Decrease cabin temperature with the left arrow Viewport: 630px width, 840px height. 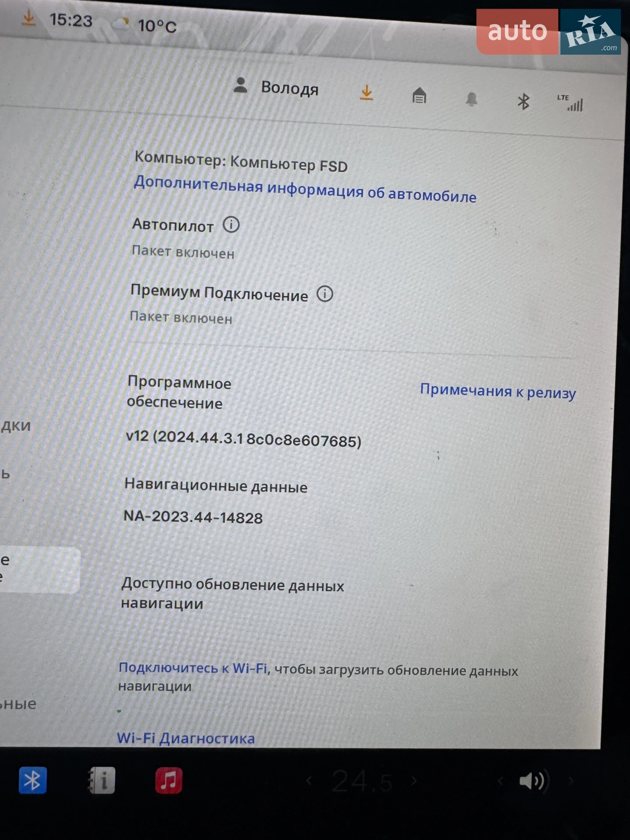[309, 780]
